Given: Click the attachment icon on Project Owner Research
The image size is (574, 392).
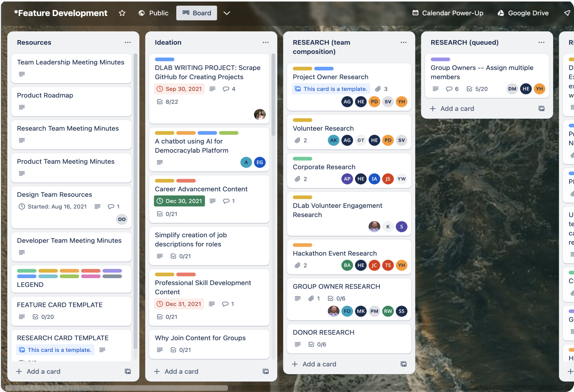Looking at the screenshot, I should (378, 89).
